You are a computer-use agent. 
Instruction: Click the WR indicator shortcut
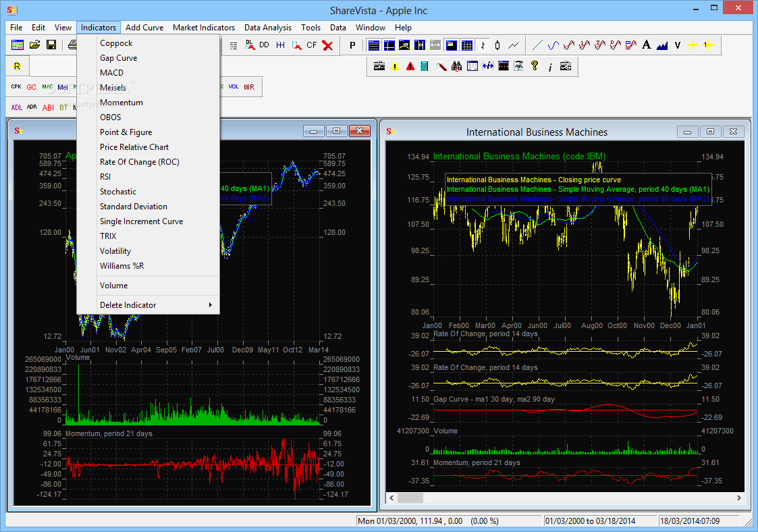pyautogui.click(x=249, y=87)
